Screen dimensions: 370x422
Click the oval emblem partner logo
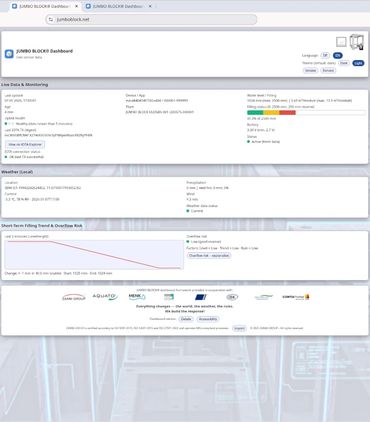[232, 297]
